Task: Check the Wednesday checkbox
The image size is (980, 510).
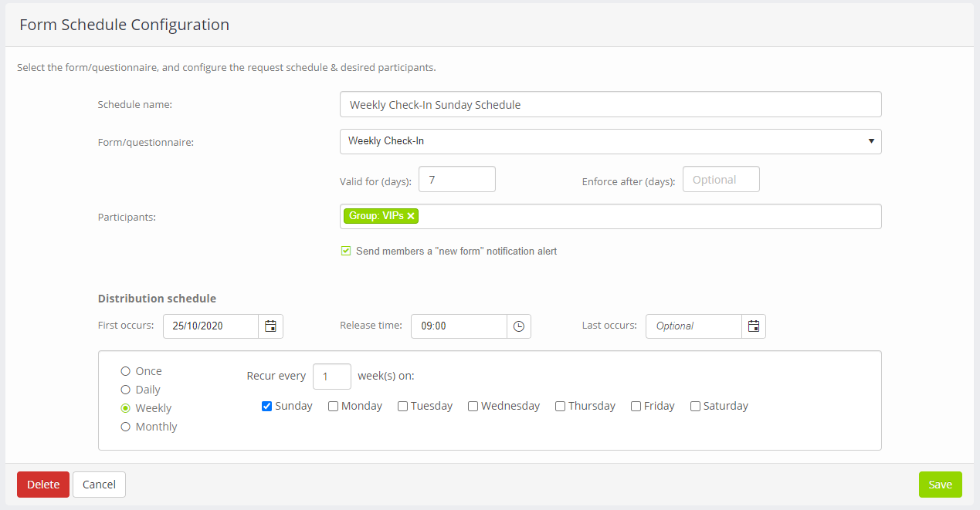Action: coord(473,406)
